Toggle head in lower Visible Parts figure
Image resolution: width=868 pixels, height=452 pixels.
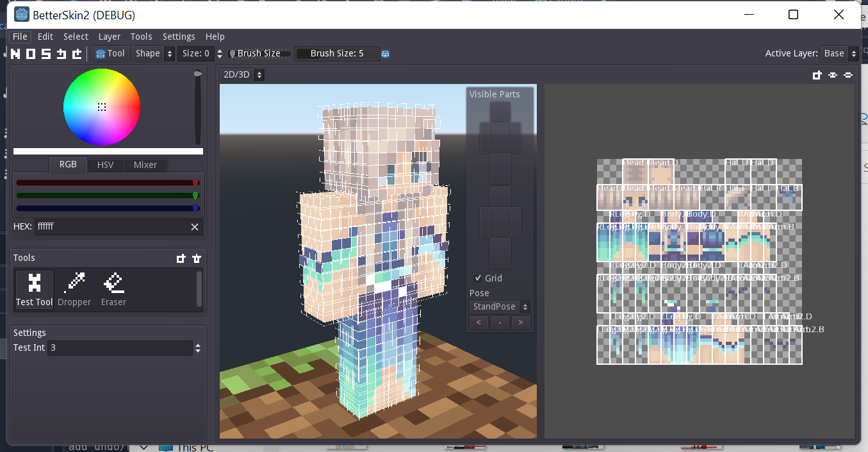(500, 196)
